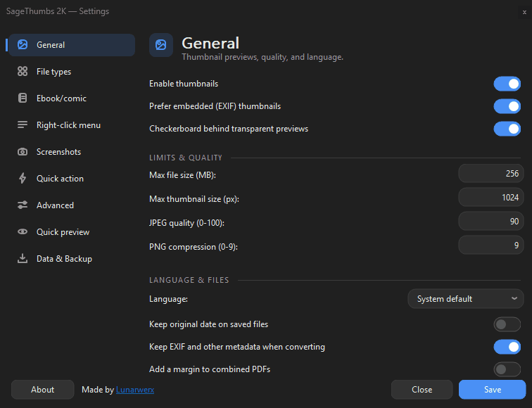Click the Max file size field
The image size is (532, 408).
tap(491, 174)
